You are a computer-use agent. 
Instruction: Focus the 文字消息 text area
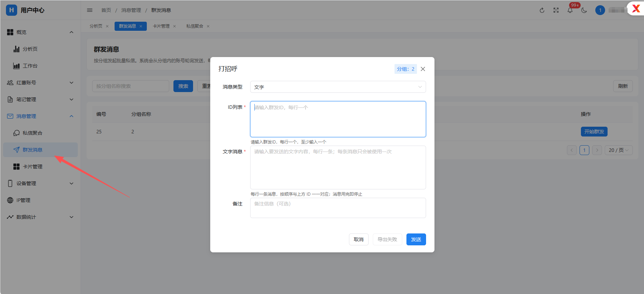pyautogui.click(x=338, y=167)
